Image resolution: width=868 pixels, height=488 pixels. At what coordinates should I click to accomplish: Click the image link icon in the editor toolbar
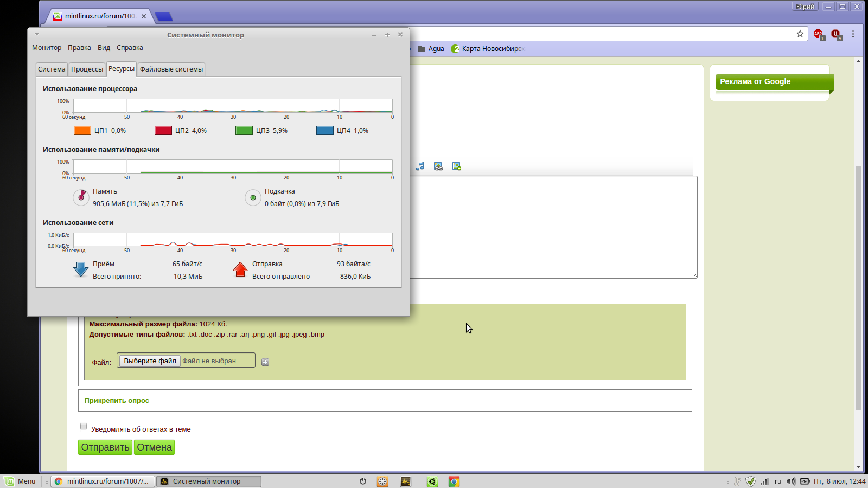coord(438,166)
